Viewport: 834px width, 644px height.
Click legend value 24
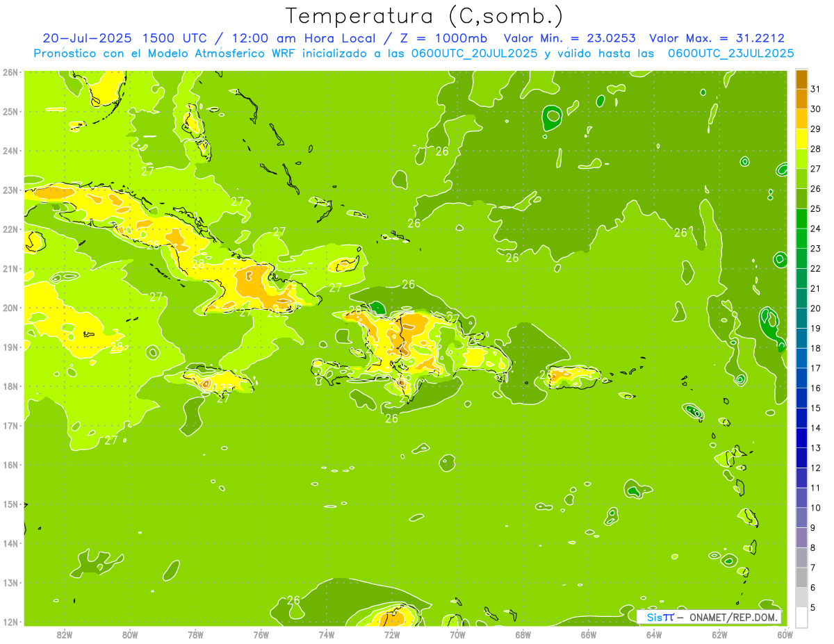tap(815, 229)
